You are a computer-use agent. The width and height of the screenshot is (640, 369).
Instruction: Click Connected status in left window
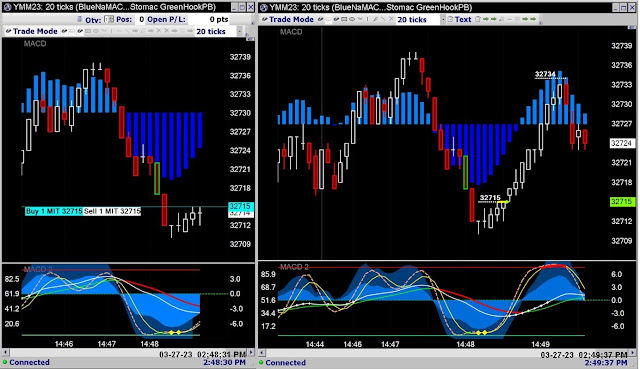(29, 362)
